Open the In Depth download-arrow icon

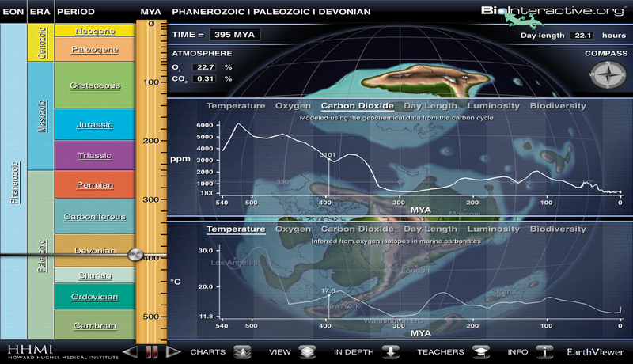point(390,352)
